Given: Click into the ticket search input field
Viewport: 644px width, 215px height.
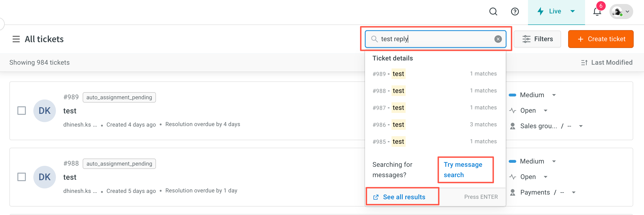Looking at the screenshot, I should [x=435, y=39].
